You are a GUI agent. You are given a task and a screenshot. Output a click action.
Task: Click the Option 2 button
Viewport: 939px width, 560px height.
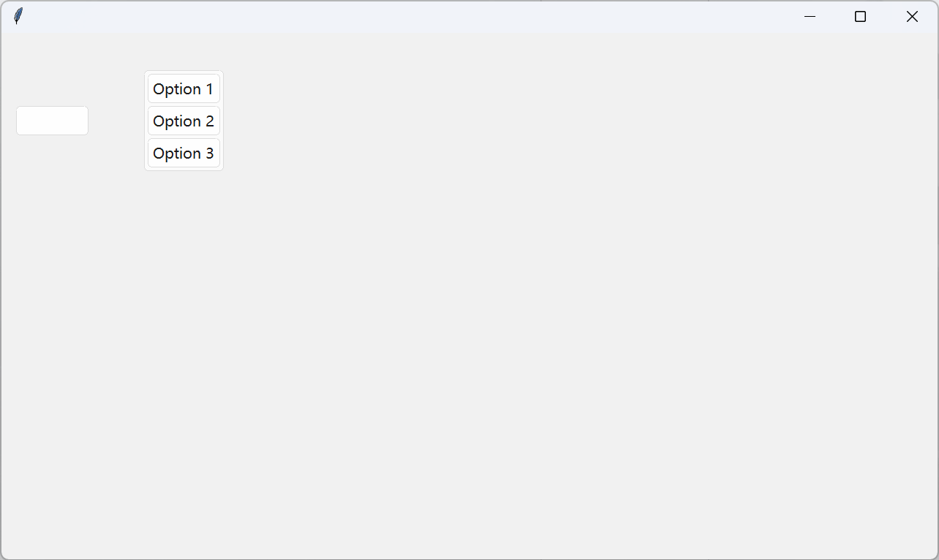tap(184, 121)
